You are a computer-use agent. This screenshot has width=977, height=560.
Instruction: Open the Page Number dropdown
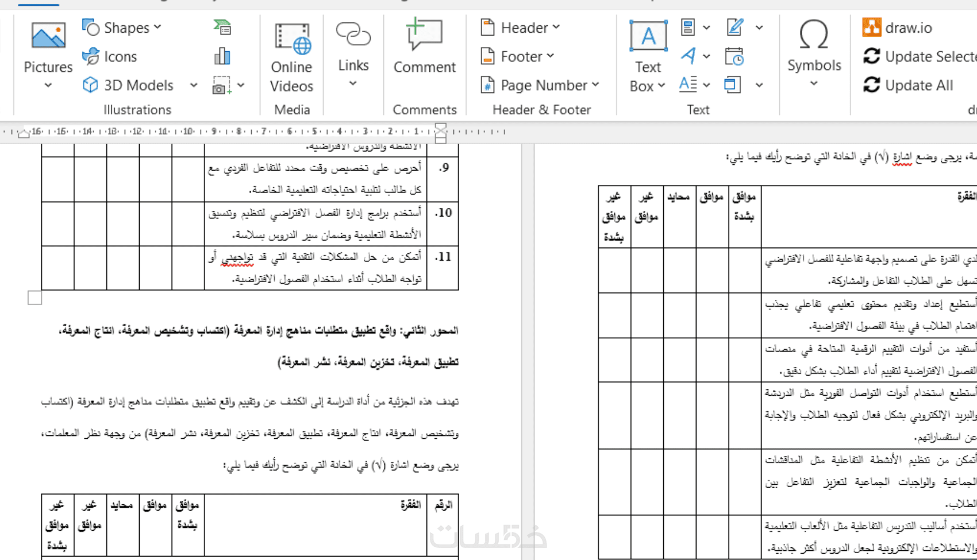tap(540, 85)
